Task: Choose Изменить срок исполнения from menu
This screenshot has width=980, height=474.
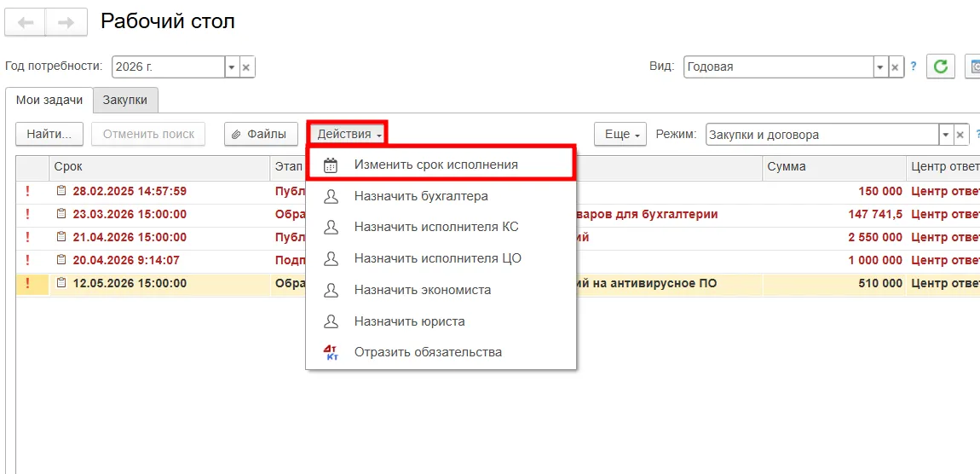Action: [440, 165]
